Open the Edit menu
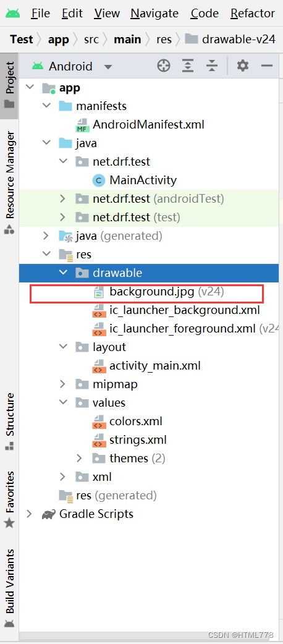This screenshot has width=283, height=644. (x=72, y=14)
